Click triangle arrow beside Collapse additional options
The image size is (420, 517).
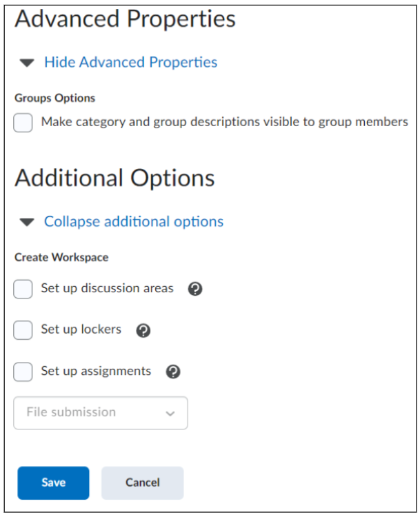pyautogui.click(x=27, y=222)
